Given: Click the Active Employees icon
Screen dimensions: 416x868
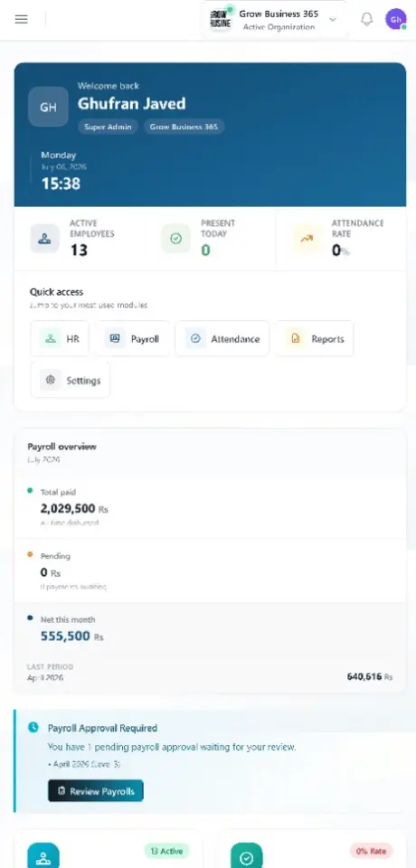Looking at the screenshot, I should click(x=45, y=239).
